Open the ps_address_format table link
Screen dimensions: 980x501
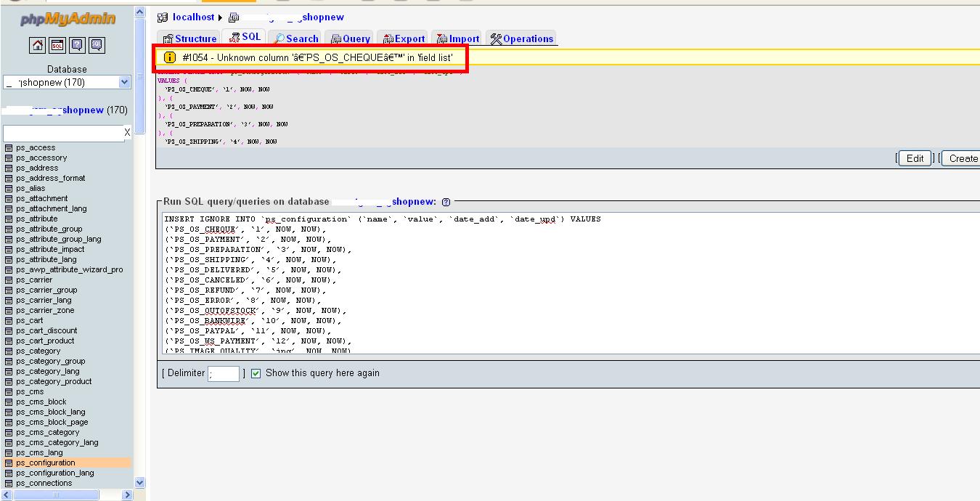[x=50, y=178]
